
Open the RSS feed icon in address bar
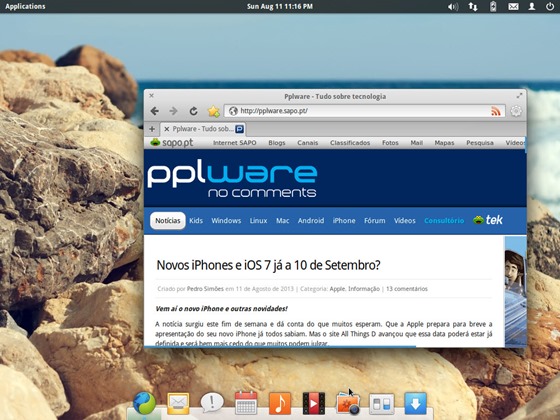click(496, 111)
